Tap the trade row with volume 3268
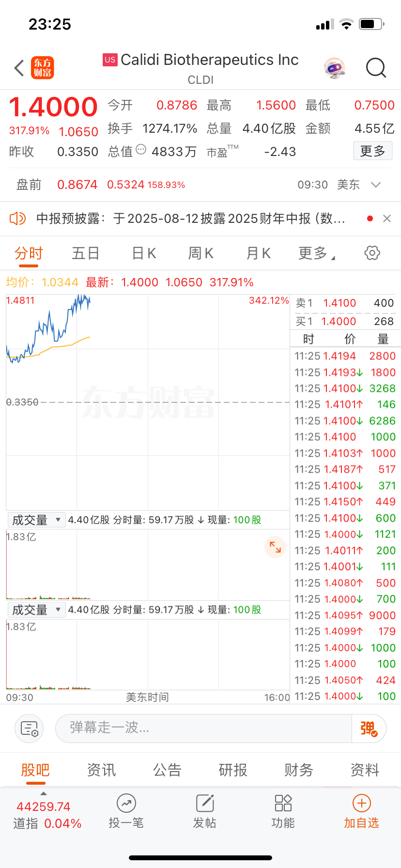401x868 pixels. [x=345, y=388]
